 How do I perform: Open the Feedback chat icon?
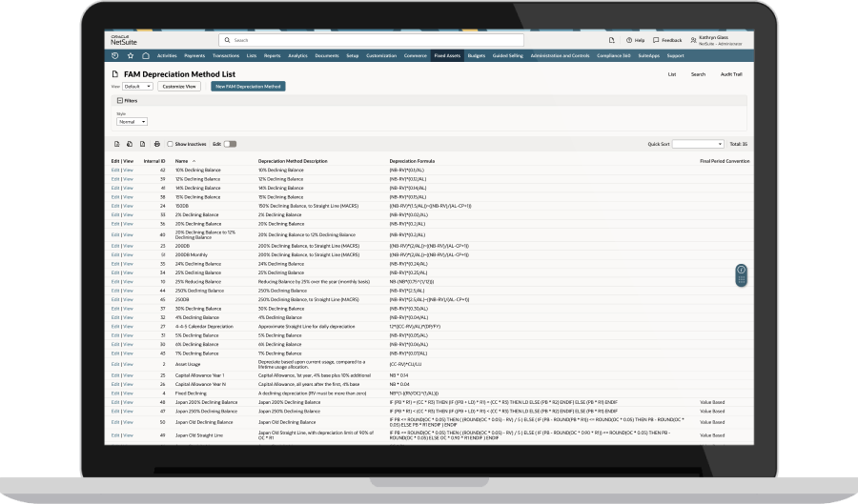[x=667, y=40]
